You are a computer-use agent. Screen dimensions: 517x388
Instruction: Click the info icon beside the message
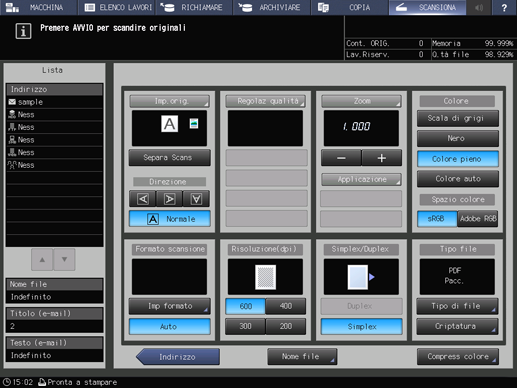(23, 31)
